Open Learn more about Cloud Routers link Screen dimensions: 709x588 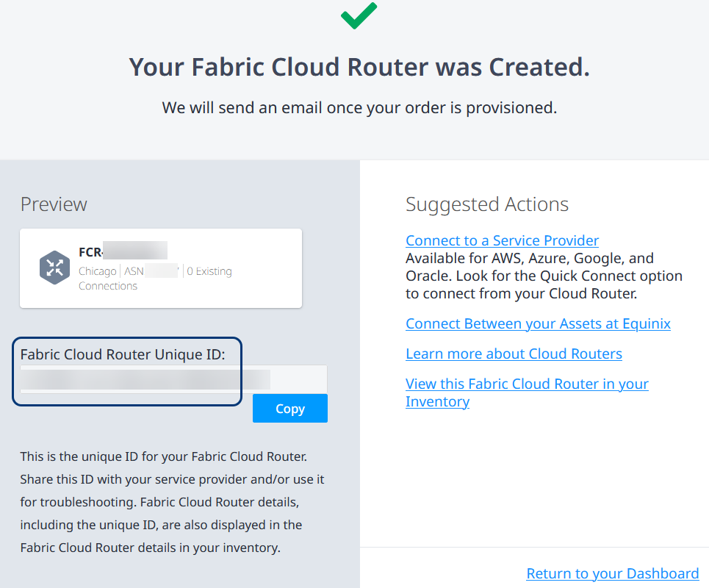tap(514, 354)
